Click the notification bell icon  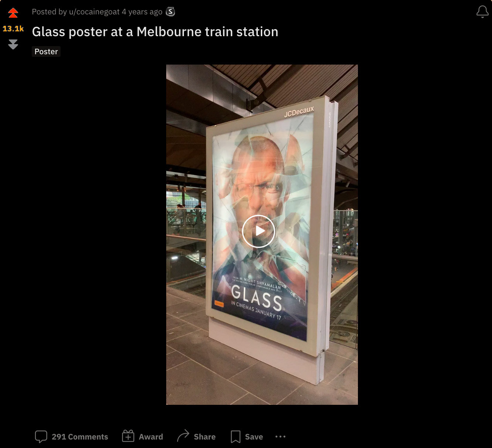[x=482, y=11]
